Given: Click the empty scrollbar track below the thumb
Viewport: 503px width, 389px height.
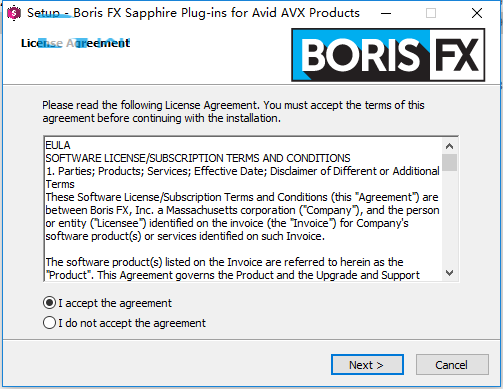Looking at the screenshot, I should [x=449, y=218].
